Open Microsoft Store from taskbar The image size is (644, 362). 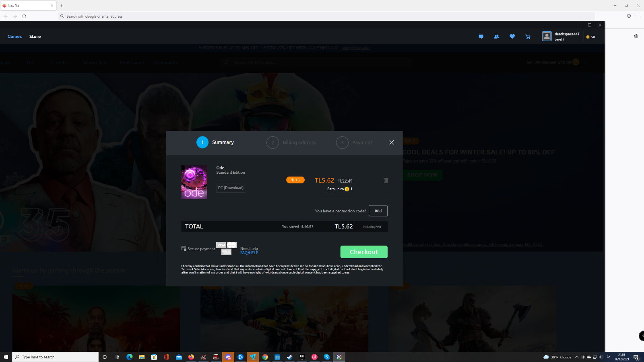[x=154, y=357]
